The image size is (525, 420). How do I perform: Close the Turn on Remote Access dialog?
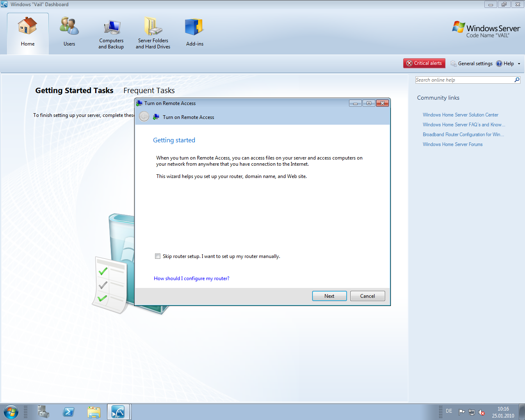382,103
